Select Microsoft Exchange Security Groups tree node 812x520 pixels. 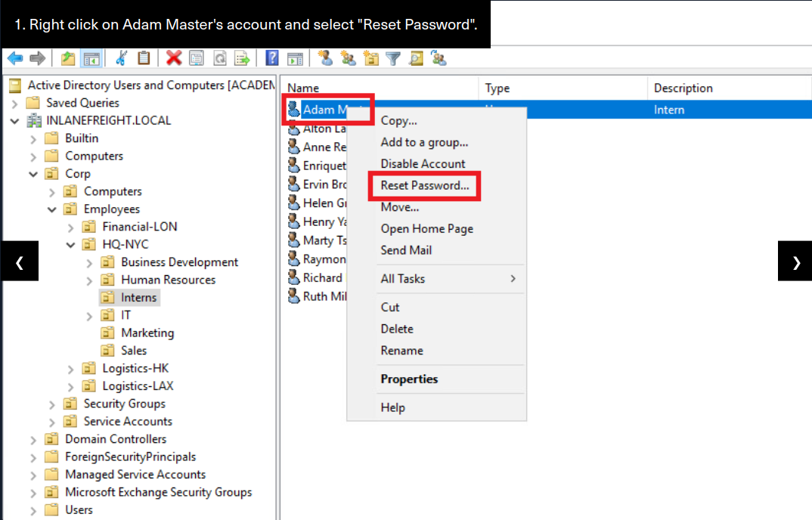[x=159, y=492]
